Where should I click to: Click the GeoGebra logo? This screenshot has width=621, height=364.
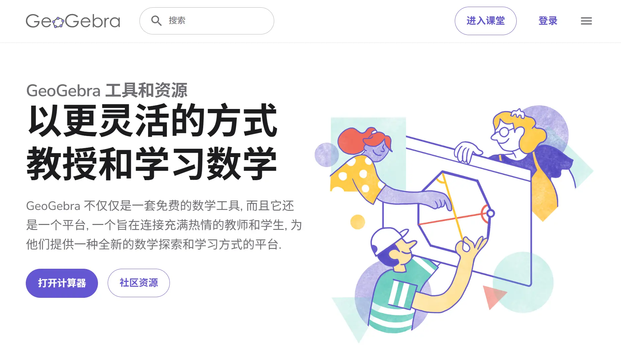73,21
